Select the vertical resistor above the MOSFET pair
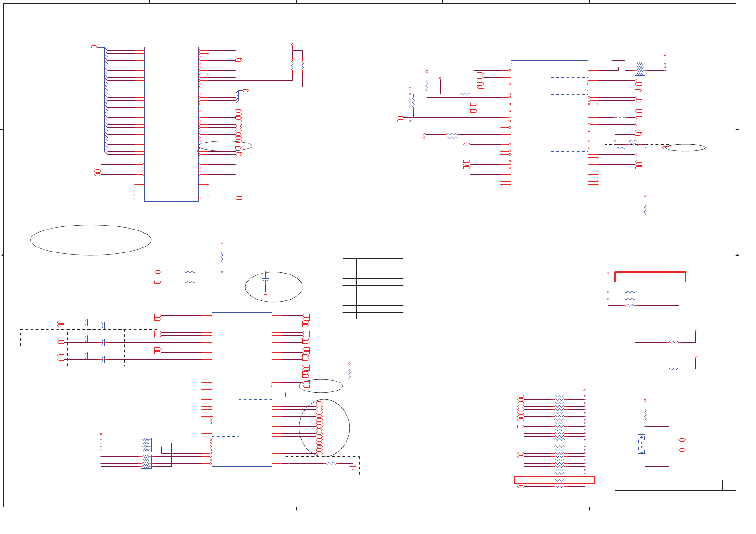This screenshot has height=534, width=756. pyautogui.click(x=645, y=414)
